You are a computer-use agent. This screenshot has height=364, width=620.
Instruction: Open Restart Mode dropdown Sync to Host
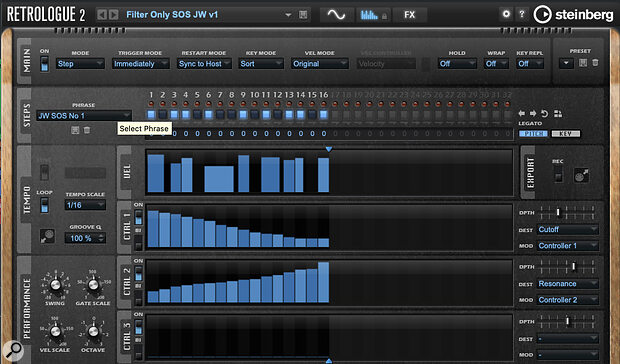204,64
